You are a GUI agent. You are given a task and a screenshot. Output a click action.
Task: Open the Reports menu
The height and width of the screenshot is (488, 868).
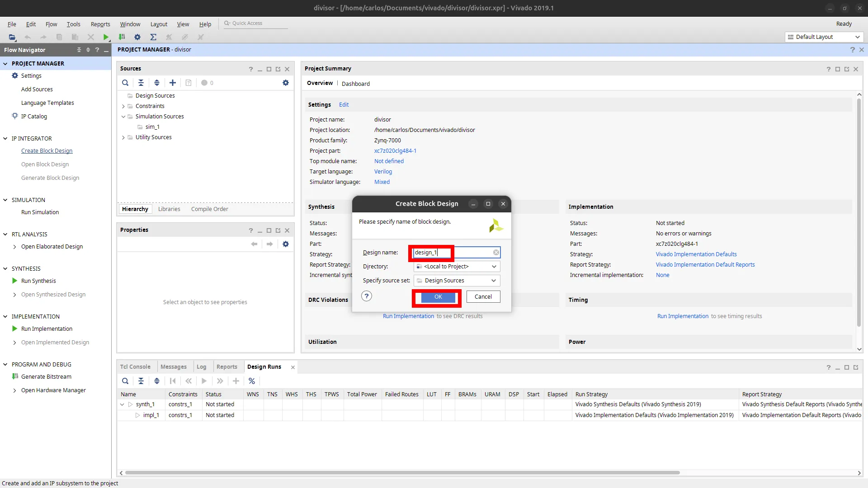[x=100, y=24]
